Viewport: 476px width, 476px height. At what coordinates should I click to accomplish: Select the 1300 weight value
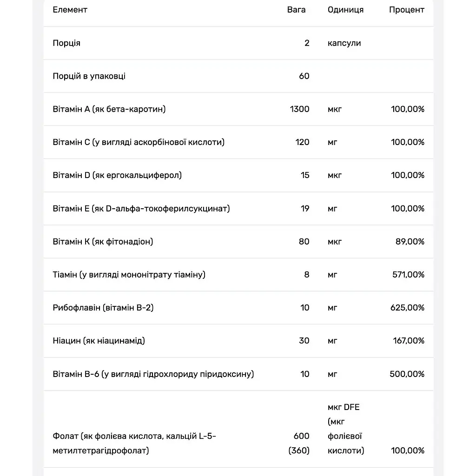299,109
